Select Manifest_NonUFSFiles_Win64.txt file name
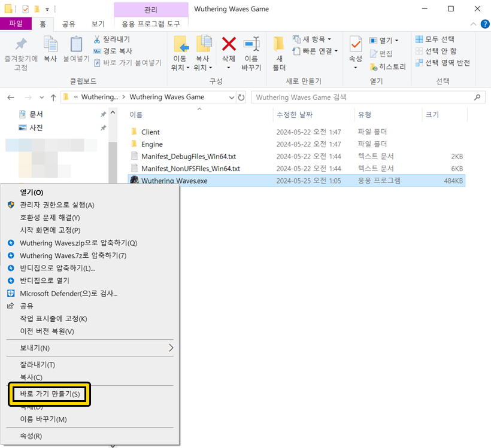The width and height of the screenshot is (491, 448). [190, 169]
